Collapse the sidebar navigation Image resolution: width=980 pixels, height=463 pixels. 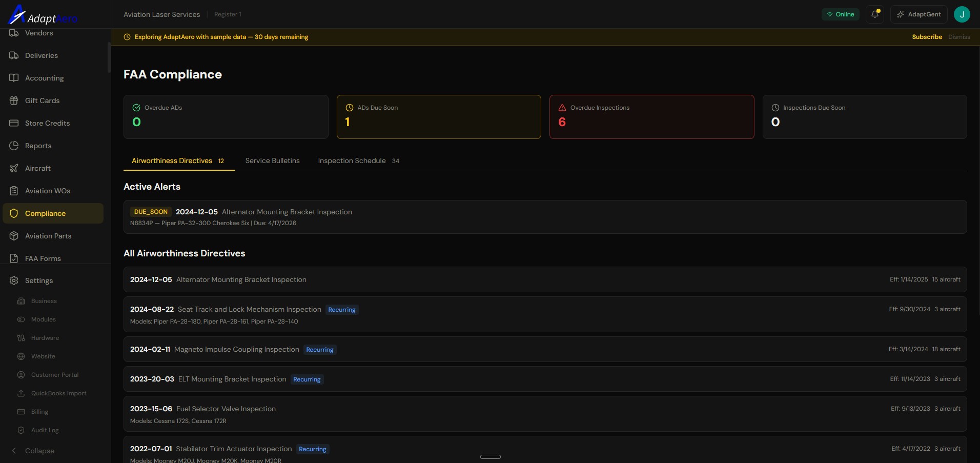40,451
